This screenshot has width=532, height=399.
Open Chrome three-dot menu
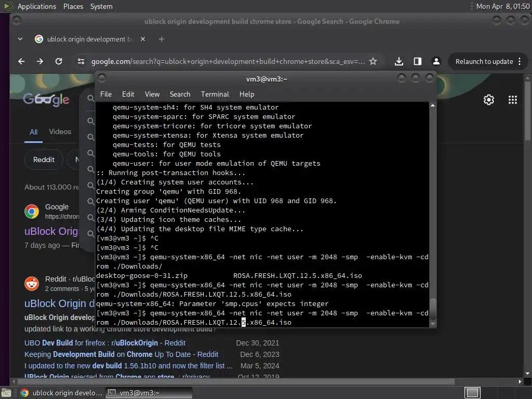520,61
